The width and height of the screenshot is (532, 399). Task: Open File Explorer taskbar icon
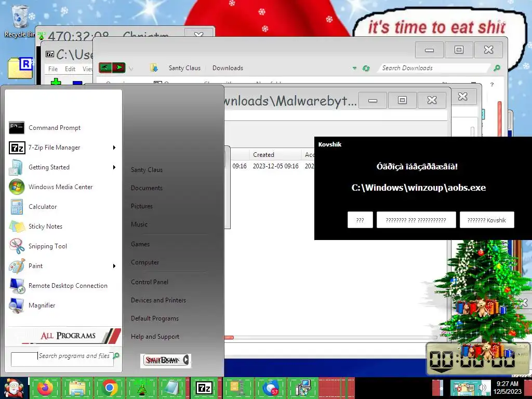tap(77, 388)
